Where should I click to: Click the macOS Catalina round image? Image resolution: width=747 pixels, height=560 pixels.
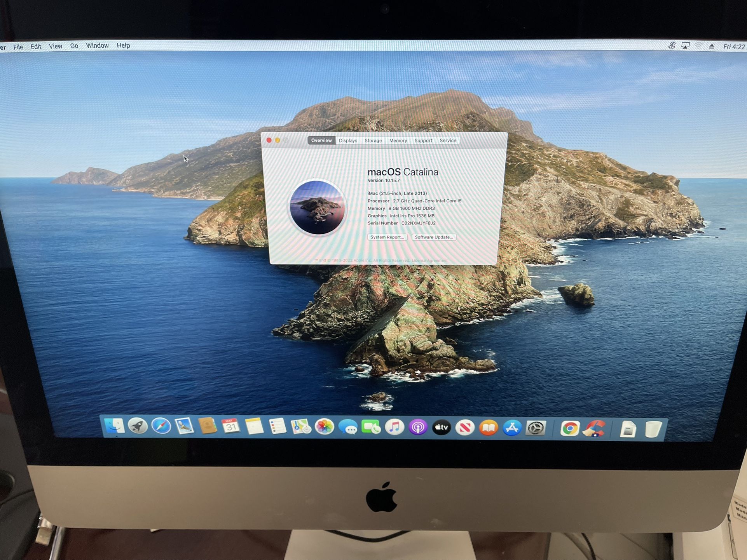pos(317,207)
